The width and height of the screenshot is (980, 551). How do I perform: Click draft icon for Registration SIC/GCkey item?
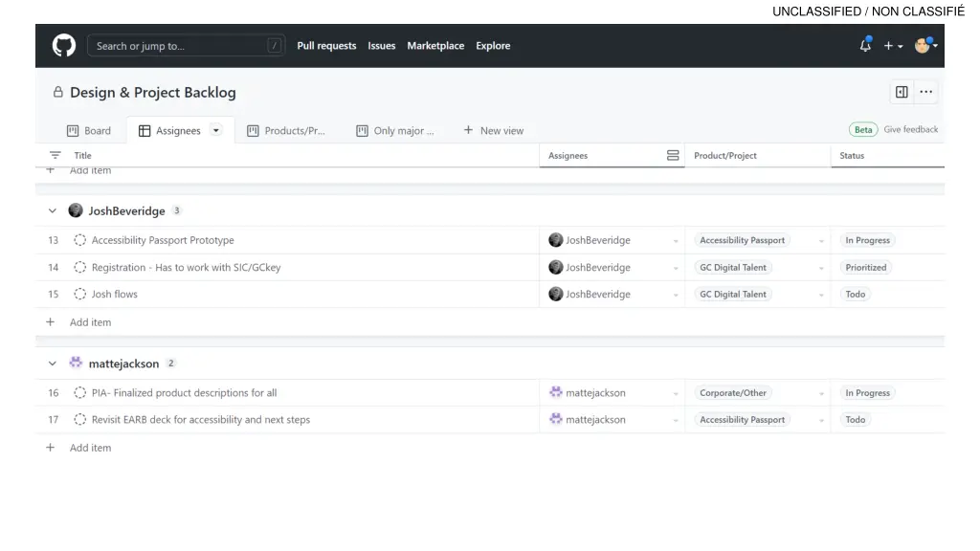[x=80, y=268]
